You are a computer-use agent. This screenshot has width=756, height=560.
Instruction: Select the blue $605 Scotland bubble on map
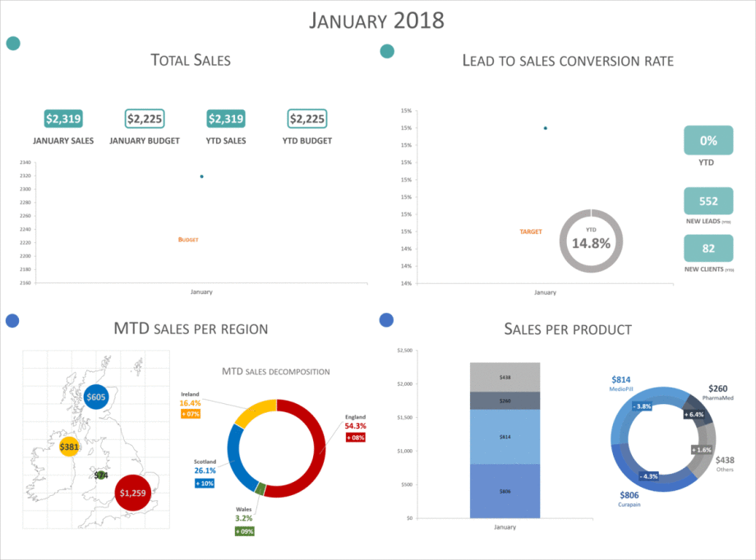96,397
